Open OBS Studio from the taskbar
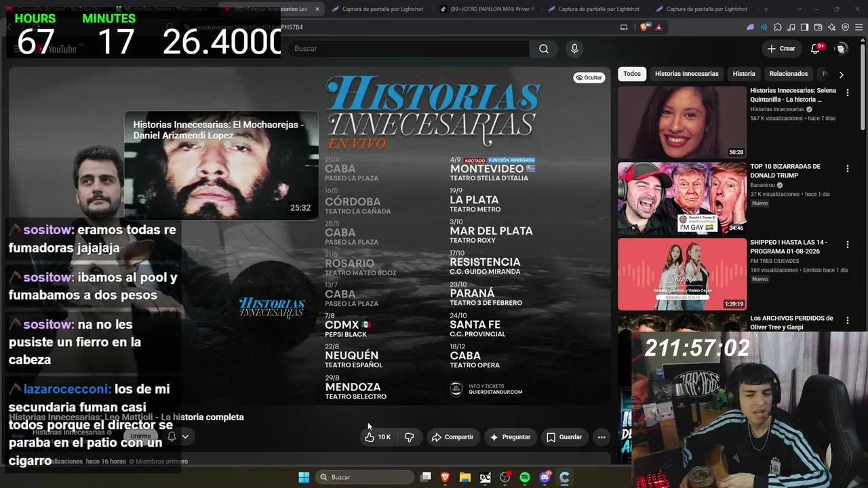The width and height of the screenshot is (868, 488). pos(505,477)
